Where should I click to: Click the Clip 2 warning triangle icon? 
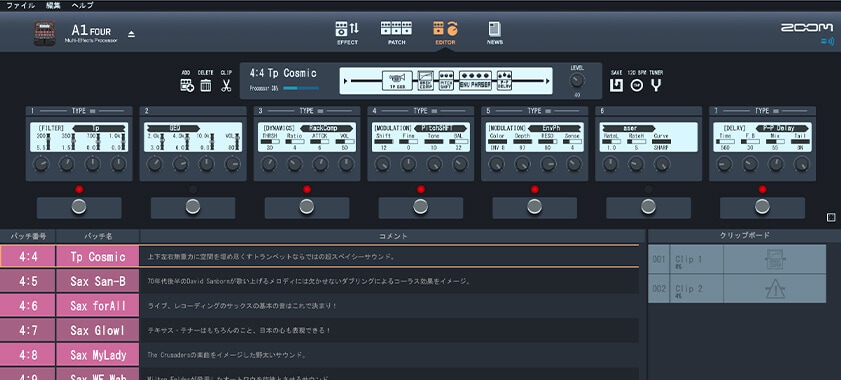coord(775,289)
